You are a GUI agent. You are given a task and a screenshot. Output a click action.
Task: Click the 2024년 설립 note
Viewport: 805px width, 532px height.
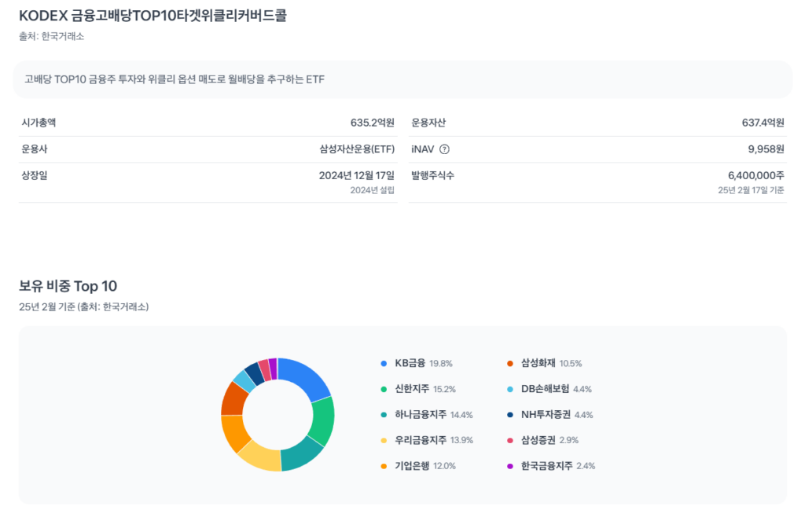(372, 190)
